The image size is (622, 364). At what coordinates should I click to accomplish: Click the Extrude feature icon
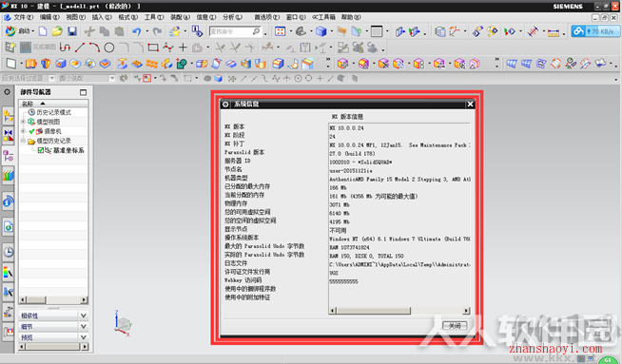click(31, 64)
